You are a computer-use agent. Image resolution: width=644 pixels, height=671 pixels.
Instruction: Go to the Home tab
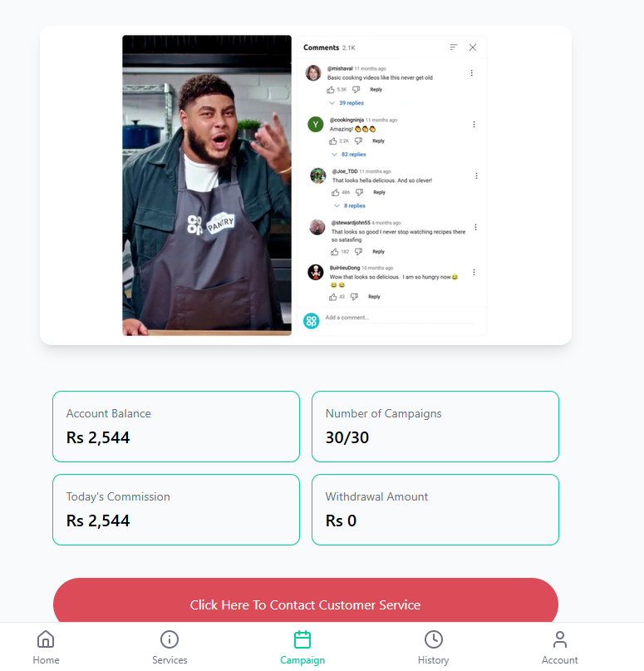point(46,648)
